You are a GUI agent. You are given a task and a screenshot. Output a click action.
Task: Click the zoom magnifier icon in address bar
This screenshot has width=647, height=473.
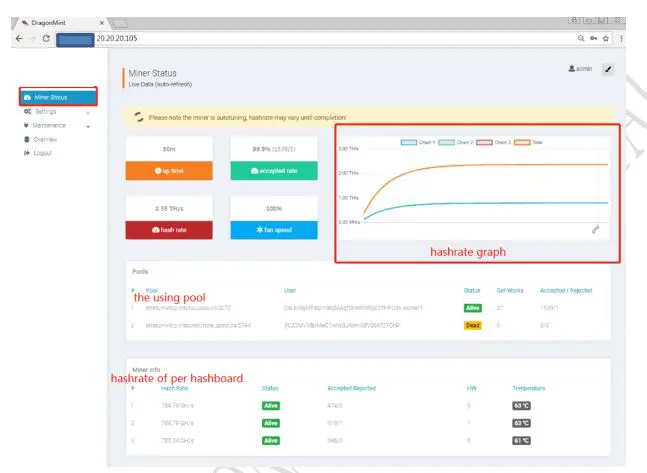coord(581,38)
